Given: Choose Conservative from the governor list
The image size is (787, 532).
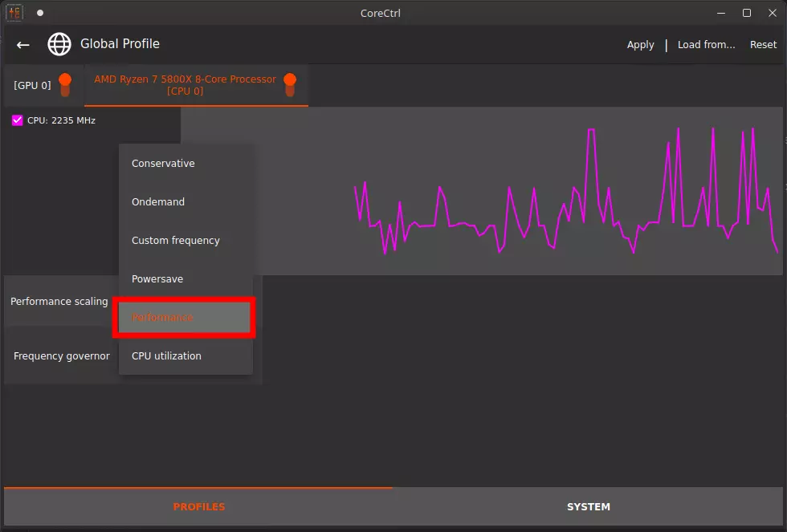Looking at the screenshot, I should [186, 164].
